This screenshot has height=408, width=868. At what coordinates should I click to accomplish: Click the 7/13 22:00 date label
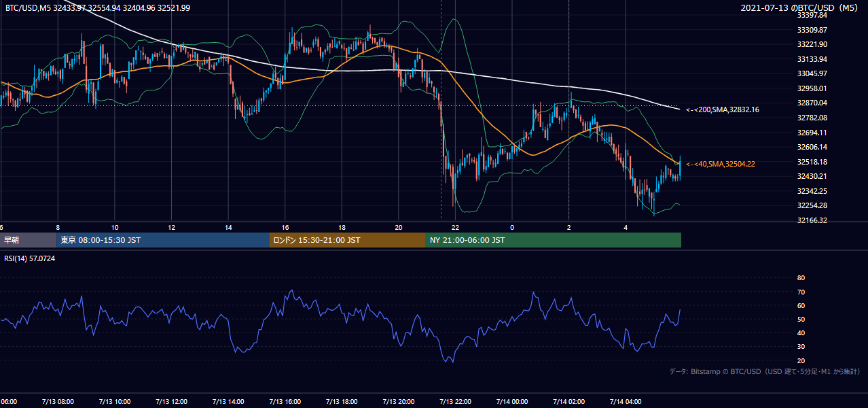click(x=455, y=401)
